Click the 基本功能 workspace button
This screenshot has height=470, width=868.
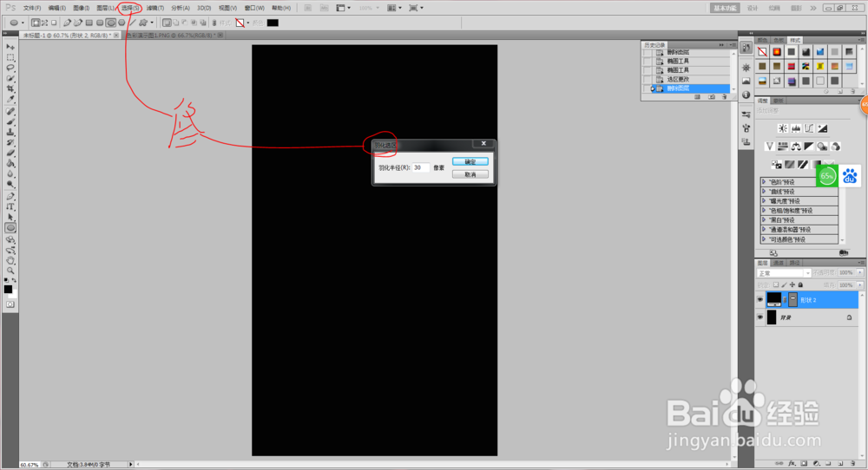point(725,8)
